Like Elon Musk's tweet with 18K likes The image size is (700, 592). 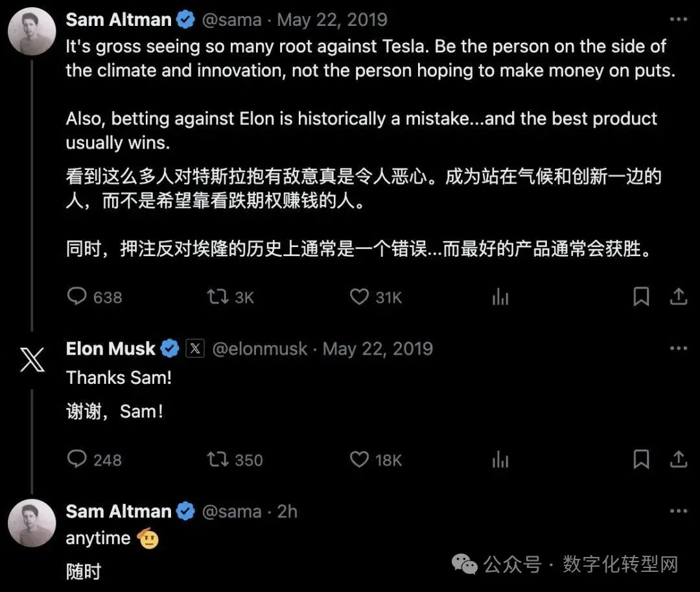pos(359,460)
